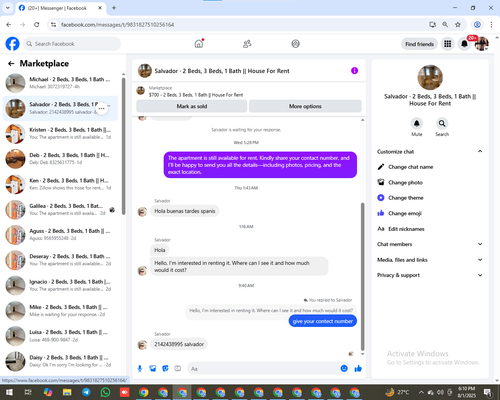Click the Find friends button
500x400 pixels.
point(419,44)
